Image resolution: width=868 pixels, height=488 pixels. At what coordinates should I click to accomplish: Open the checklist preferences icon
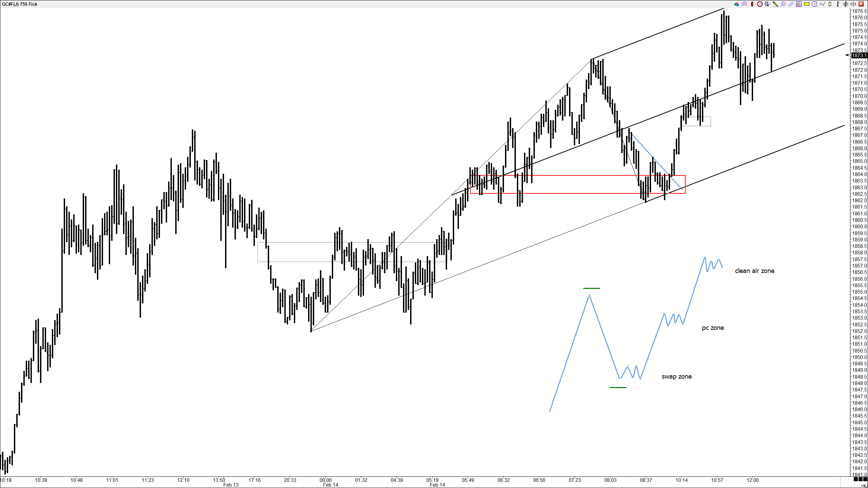(768, 4)
